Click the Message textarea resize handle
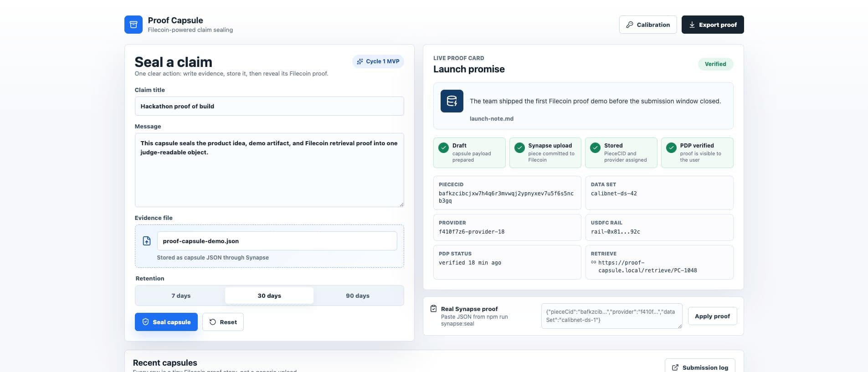This screenshot has width=868, height=372. tap(401, 204)
